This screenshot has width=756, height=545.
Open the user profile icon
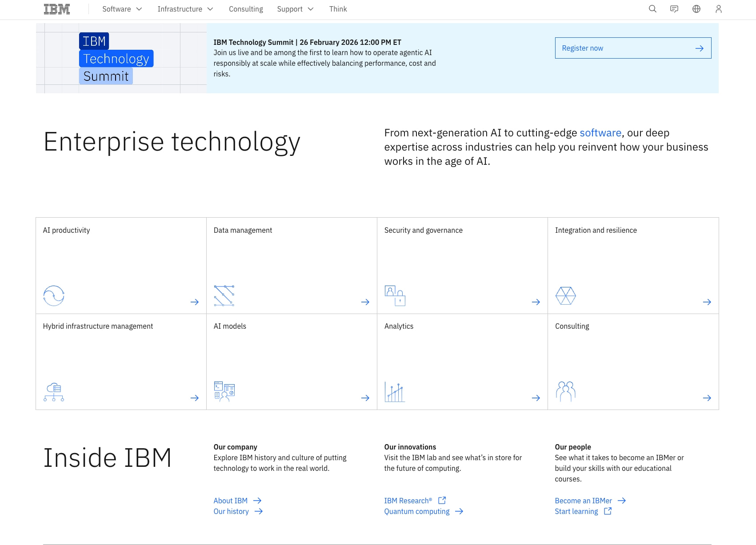point(718,9)
